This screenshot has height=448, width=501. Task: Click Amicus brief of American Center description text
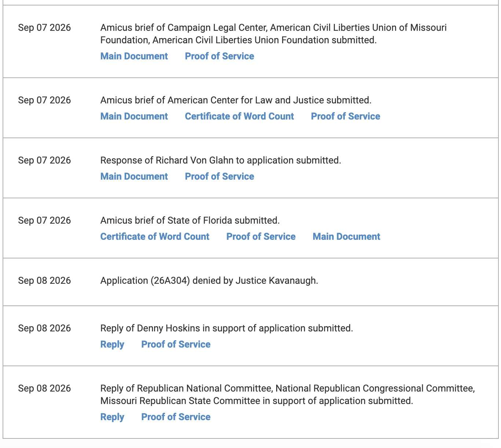(x=236, y=100)
